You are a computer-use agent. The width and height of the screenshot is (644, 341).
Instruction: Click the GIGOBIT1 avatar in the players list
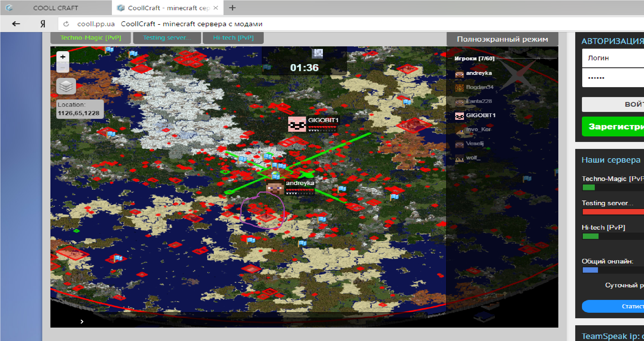point(459,116)
